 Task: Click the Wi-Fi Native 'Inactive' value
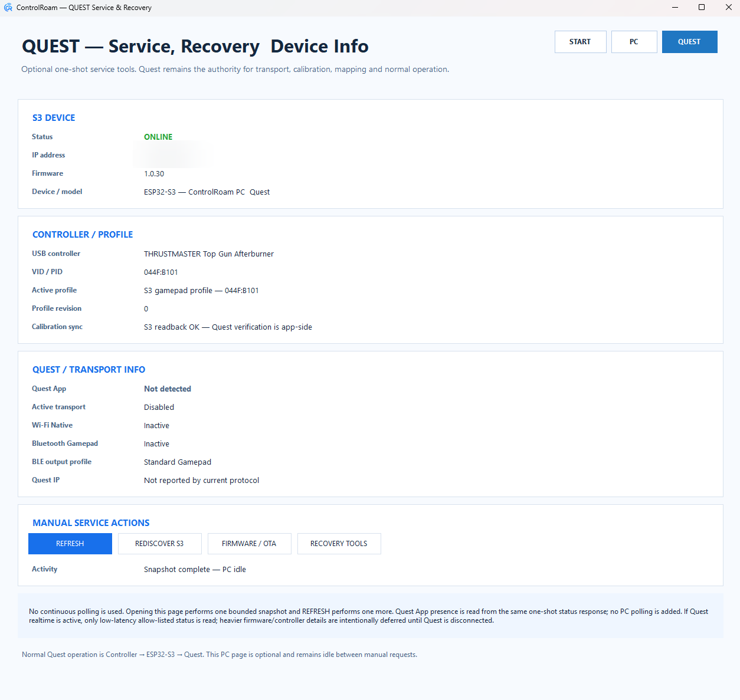coord(156,426)
